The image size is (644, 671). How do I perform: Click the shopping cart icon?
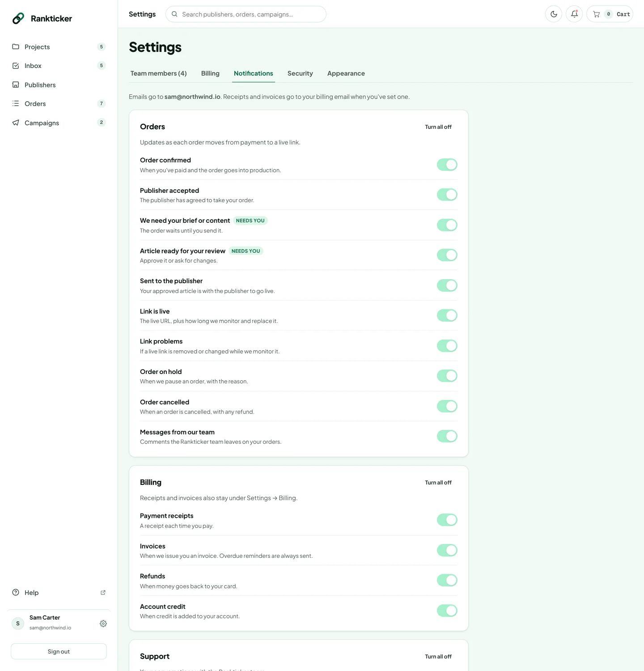(596, 14)
